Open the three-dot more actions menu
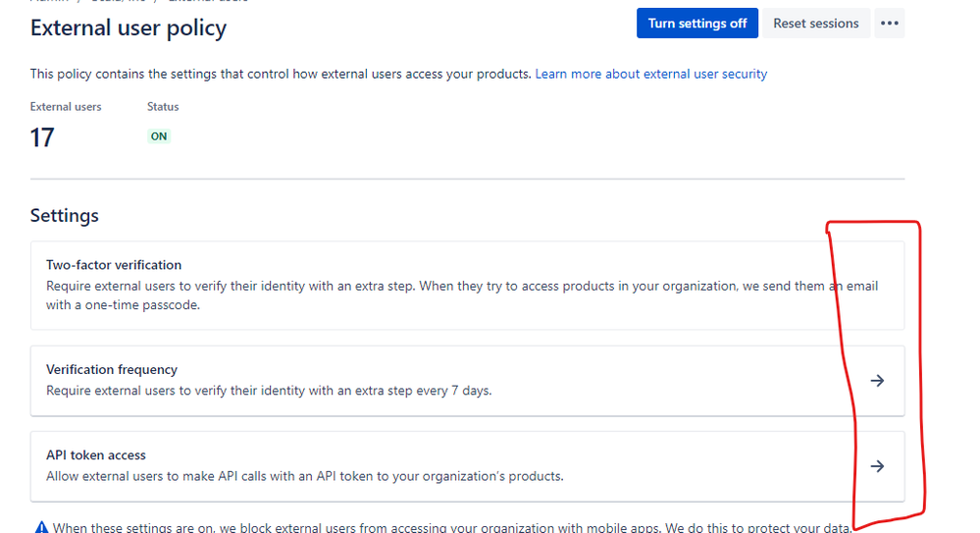Image resolution: width=980 pixels, height=533 pixels. pos(890,24)
